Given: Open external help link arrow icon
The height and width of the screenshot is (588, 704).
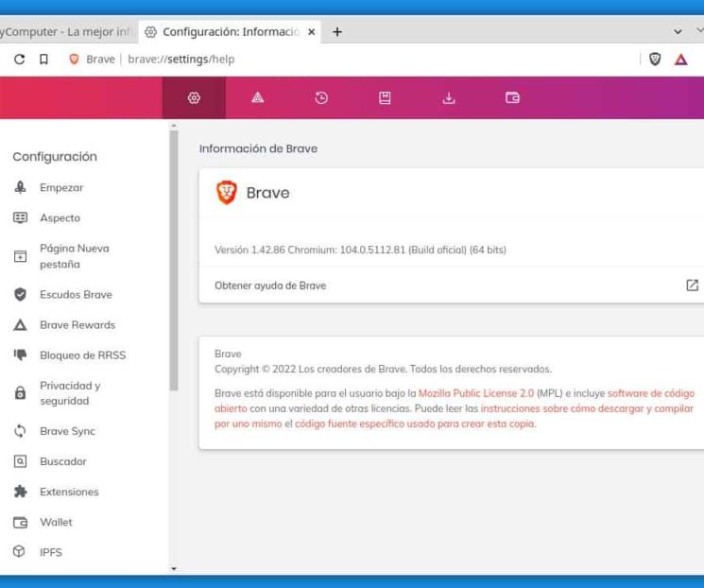Looking at the screenshot, I should pyautogui.click(x=692, y=285).
